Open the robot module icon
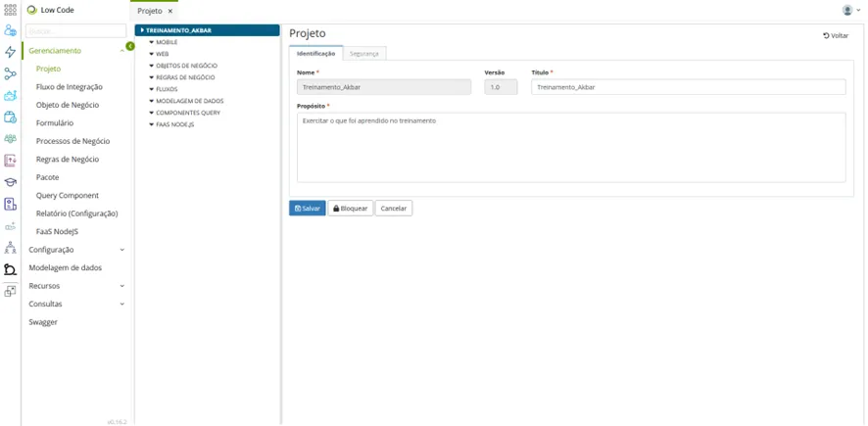 tap(10, 95)
